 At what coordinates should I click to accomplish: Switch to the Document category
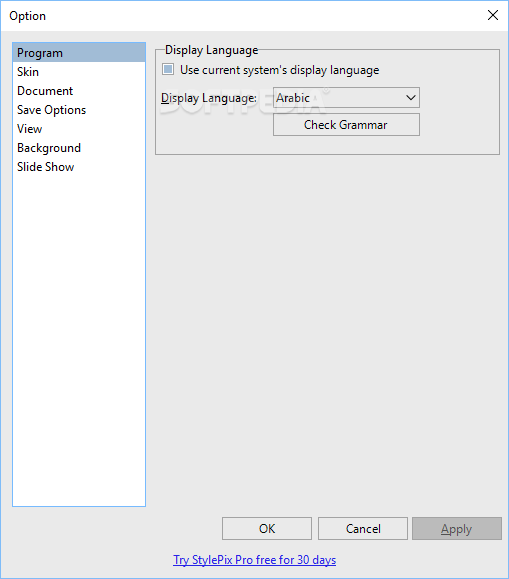79,91
